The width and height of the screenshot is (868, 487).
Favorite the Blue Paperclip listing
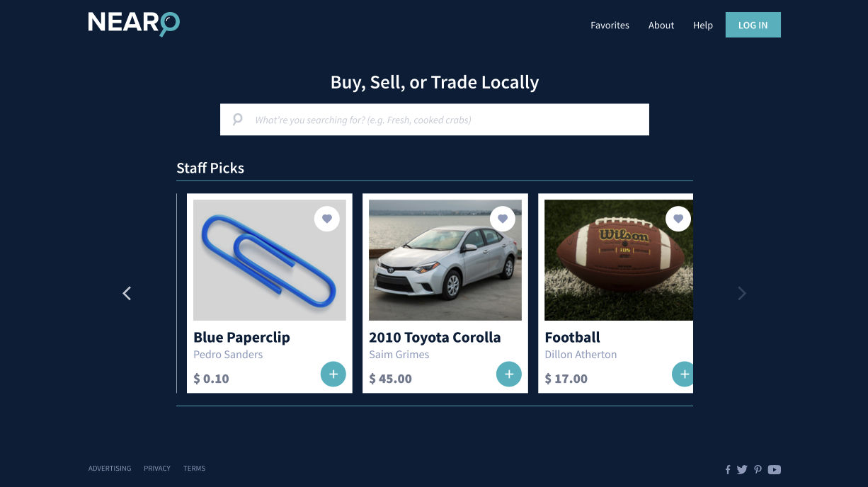coord(326,219)
